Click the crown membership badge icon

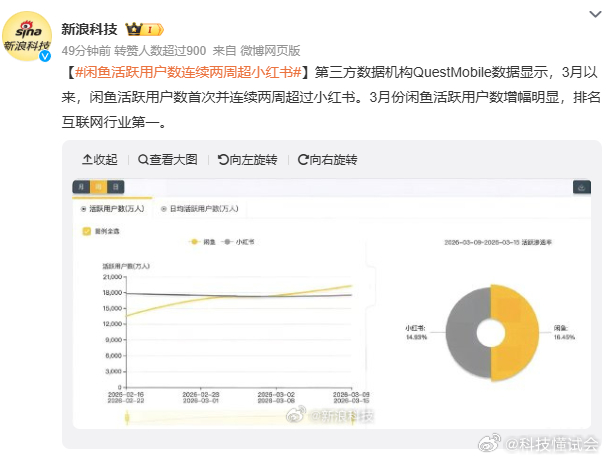[x=145, y=29]
